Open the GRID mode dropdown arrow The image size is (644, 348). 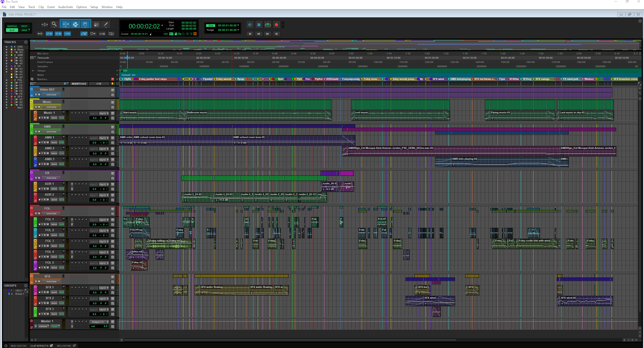point(29,30)
